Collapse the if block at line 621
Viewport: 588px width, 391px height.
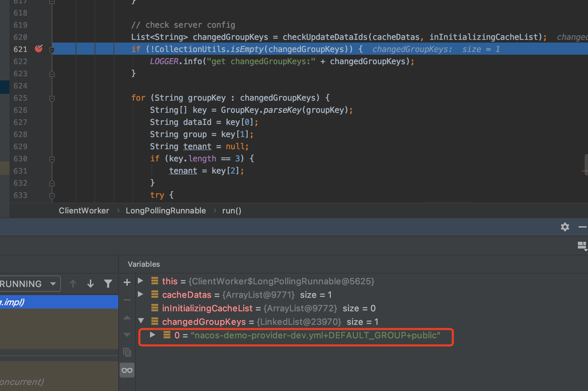(x=52, y=50)
